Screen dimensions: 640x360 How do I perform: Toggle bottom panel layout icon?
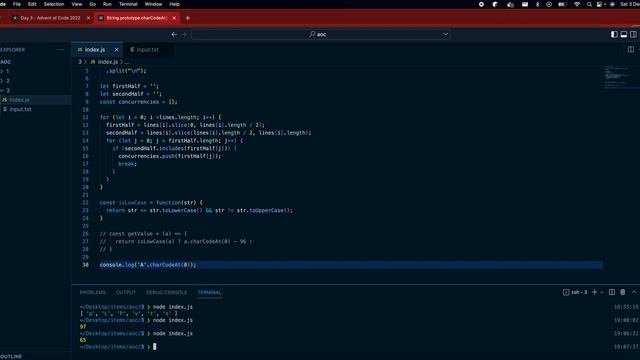pos(624,35)
